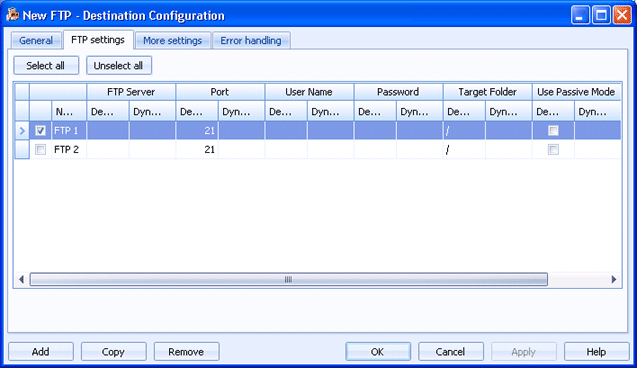Go to Error handling tab
The width and height of the screenshot is (637, 368).
point(251,41)
